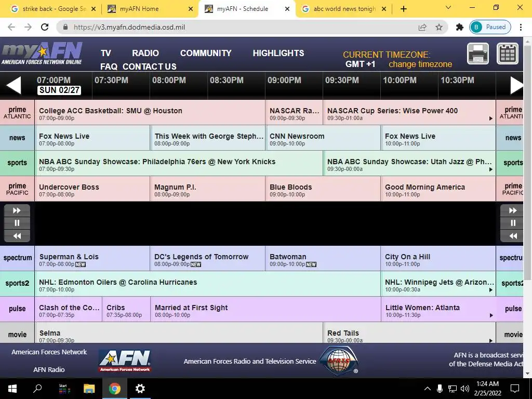Go back to previous page
532x399 pixels.
click(11, 27)
